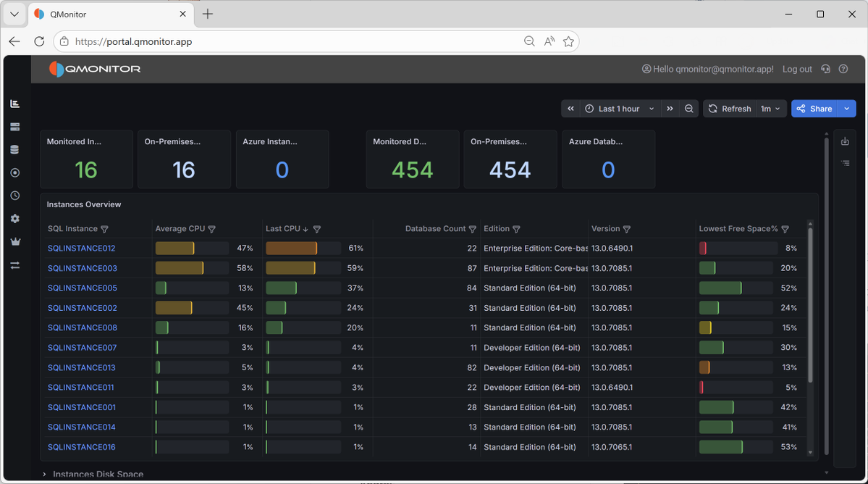868x484 pixels.
Task: Click the Monitored Instances 16 card
Action: click(86, 159)
